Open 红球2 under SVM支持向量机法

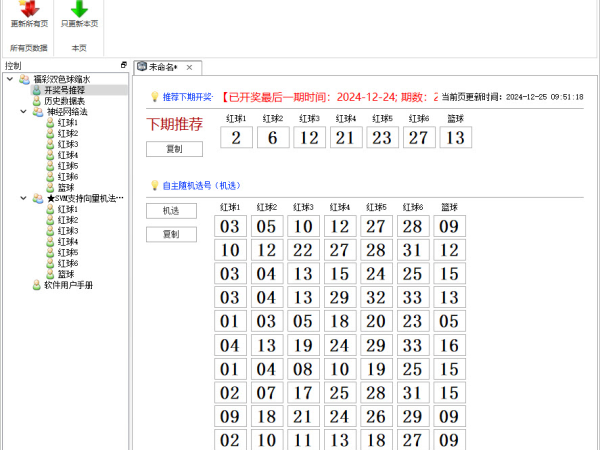(x=68, y=220)
